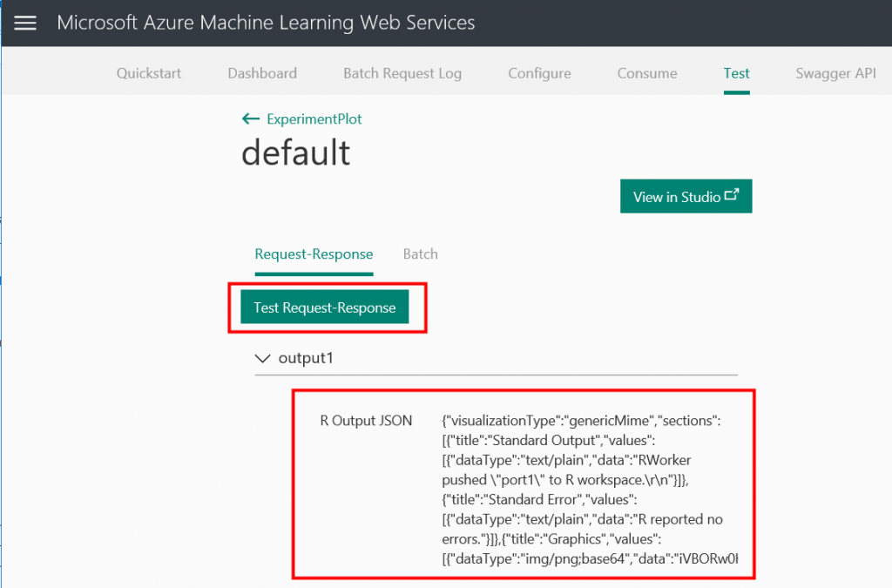The height and width of the screenshot is (588, 892).
Task: Click the Microsoft Azure Machine Learning Web Services title
Action: click(x=266, y=23)
